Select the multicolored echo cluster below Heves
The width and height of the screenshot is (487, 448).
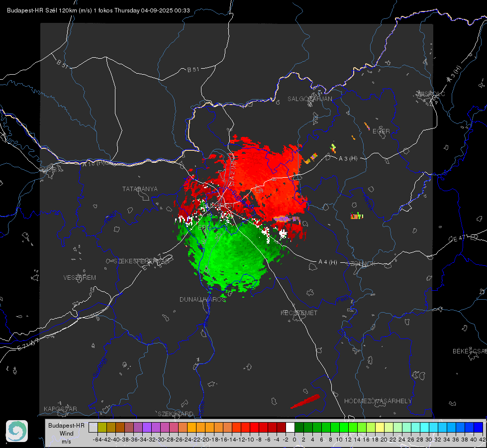[357, 216]
